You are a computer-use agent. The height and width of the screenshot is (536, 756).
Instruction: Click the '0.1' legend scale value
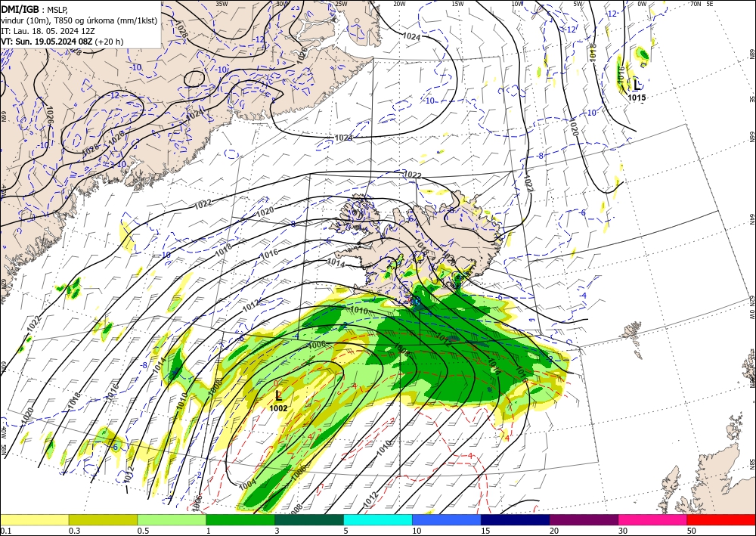click(5, 530)
